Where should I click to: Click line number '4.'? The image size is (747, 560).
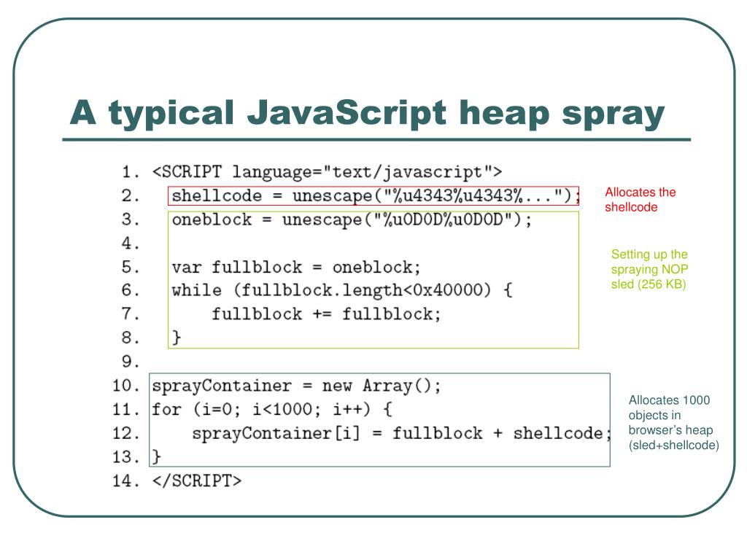coord(130,244)
